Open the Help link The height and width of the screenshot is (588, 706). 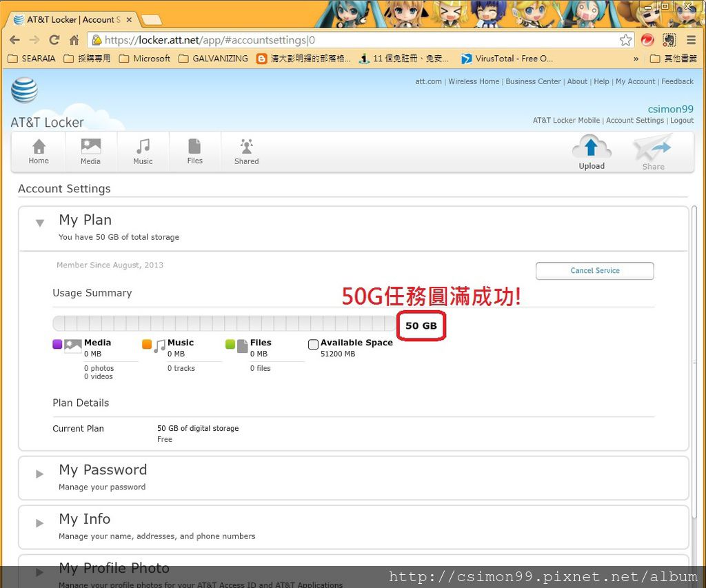coord(601,81)
